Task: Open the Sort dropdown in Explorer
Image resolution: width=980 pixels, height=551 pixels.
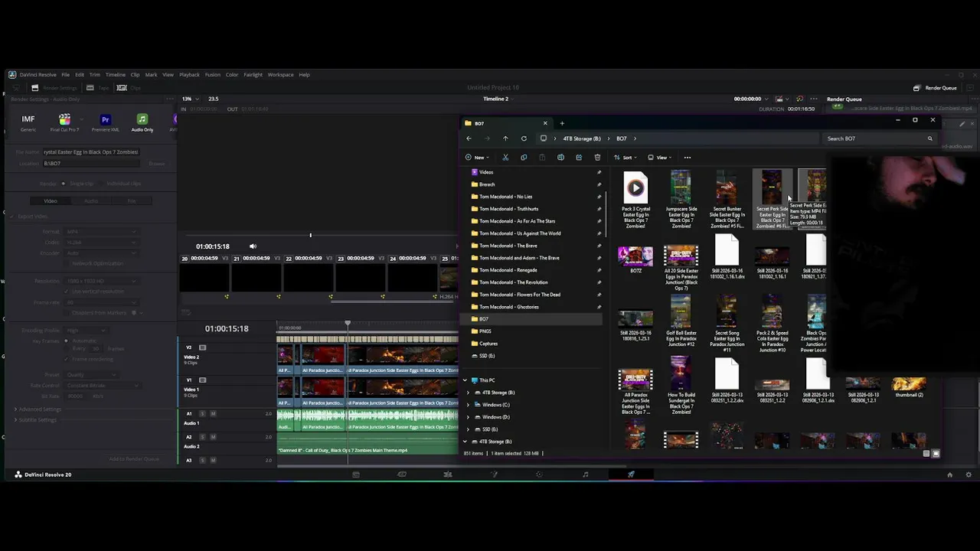Action: pos(625,158)
